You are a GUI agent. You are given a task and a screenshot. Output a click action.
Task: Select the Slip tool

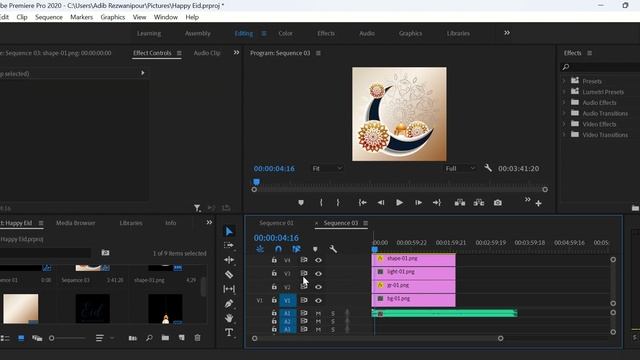pyautogui.click(x=229, y=289)
